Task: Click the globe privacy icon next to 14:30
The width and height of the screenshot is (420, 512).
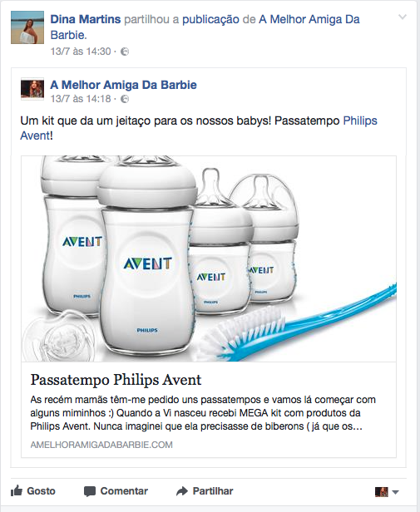Action: click(x=125, y=52)
